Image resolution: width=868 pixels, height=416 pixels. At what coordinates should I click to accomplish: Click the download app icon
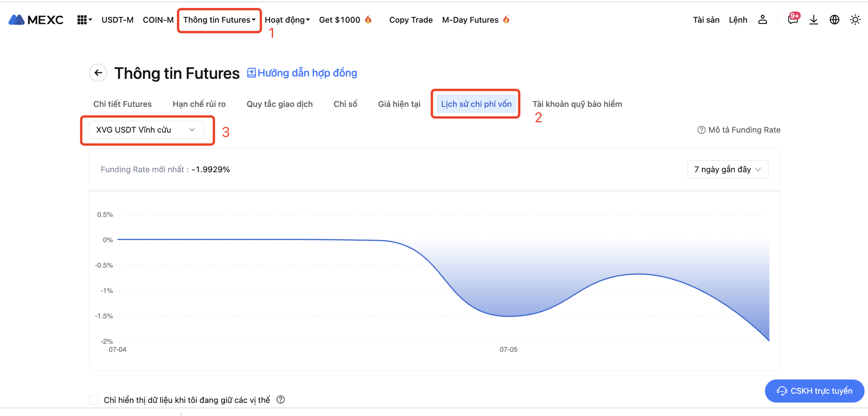[x=813, y=20]
